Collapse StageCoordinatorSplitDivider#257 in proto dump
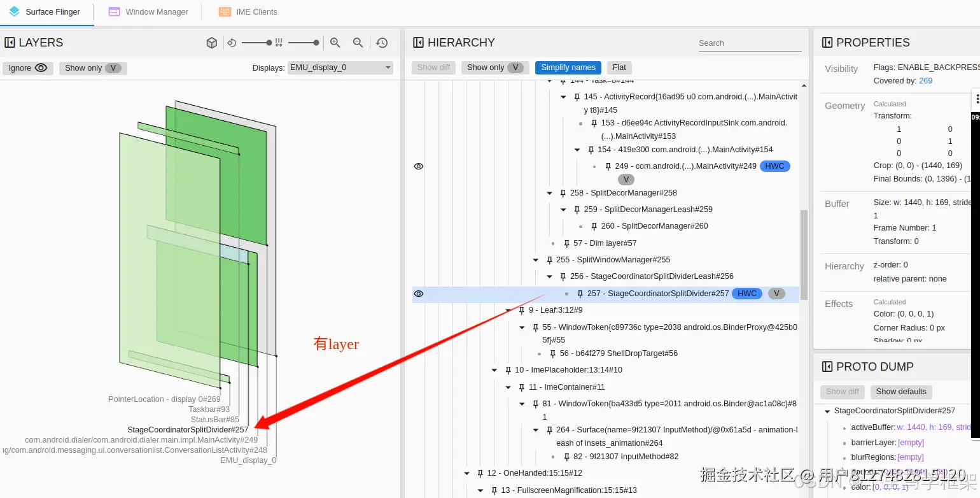Image resolution: width=980 pixels, height=498 pixels. pos(827,411)
